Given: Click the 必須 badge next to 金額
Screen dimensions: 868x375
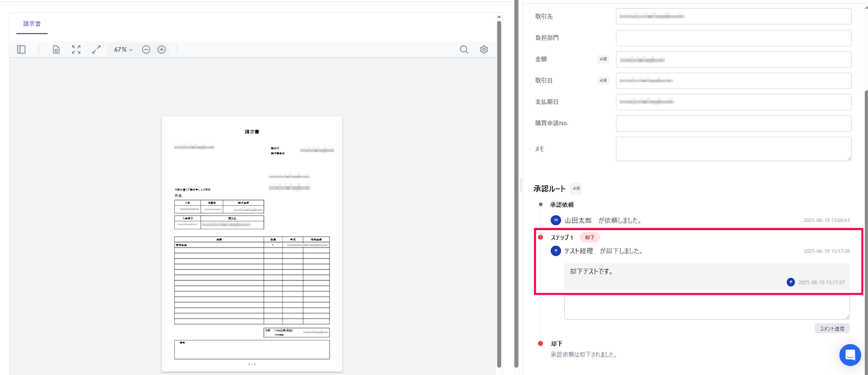Looking at the screenshot, I should (603, 59).
